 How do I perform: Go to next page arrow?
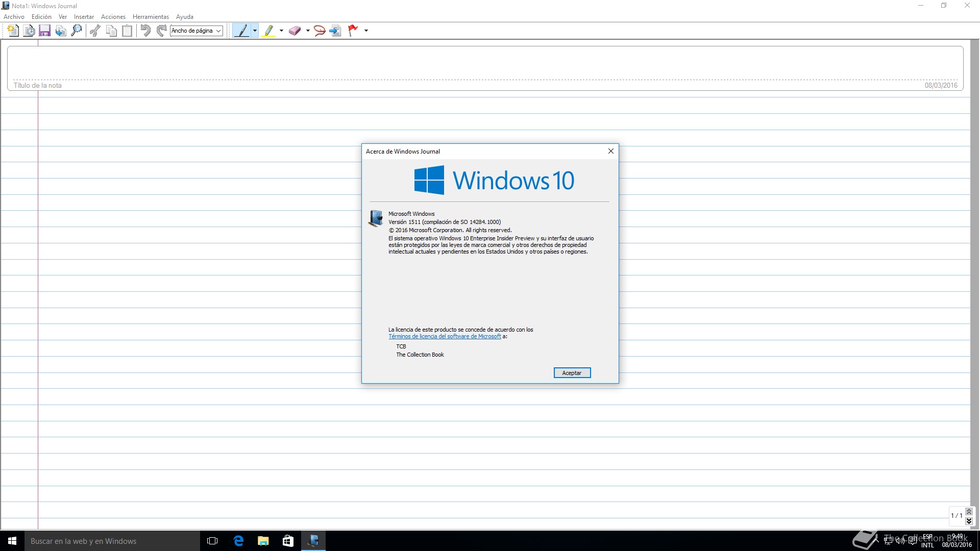pyautogui.click(x=969, y=521)
